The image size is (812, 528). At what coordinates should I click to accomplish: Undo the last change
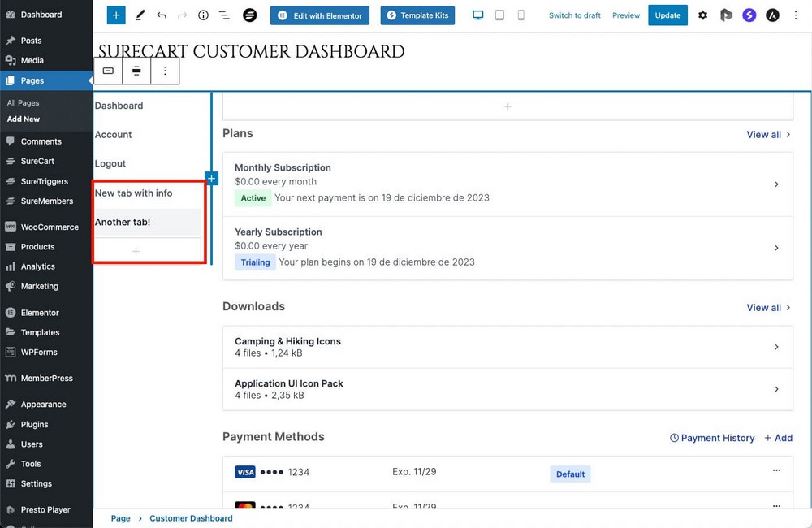[162, 15]
